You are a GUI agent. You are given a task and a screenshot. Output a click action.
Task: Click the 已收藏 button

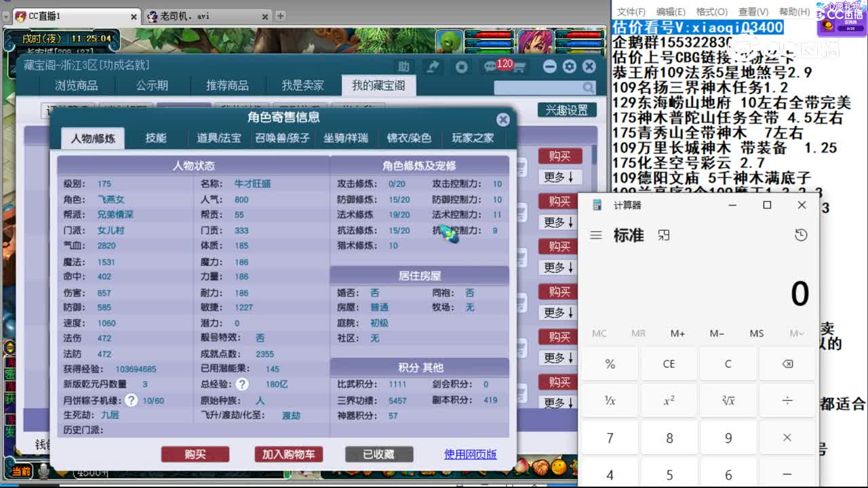[x=379, y=454]
